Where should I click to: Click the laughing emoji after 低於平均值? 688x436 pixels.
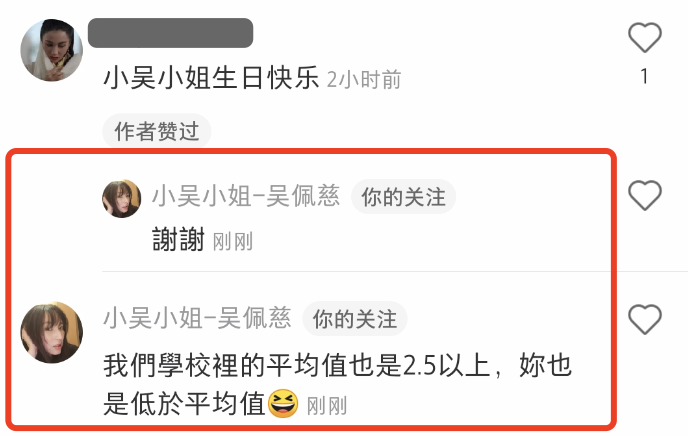point(283,404)
